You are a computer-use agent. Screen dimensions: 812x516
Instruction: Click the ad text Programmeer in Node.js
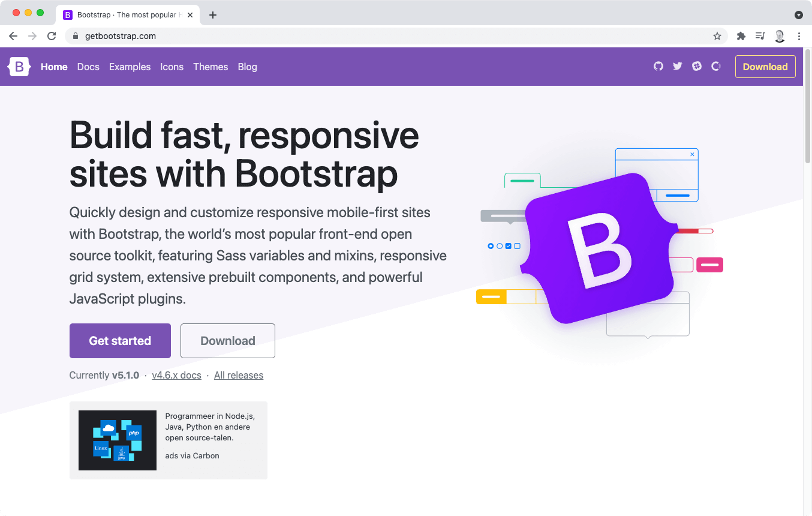(x=210, y=427)
